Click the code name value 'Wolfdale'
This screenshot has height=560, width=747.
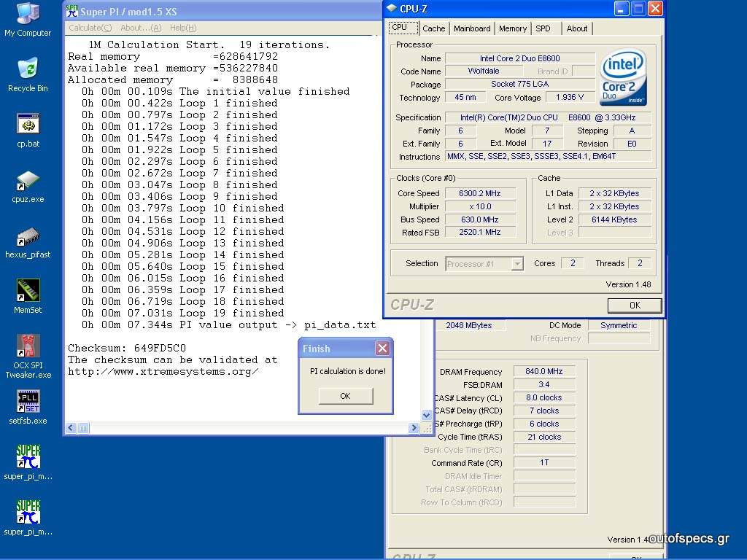tap(484, 71)
